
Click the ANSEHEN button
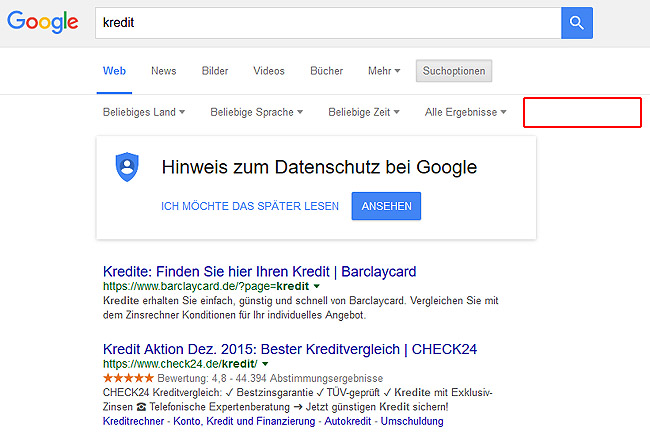386,206
